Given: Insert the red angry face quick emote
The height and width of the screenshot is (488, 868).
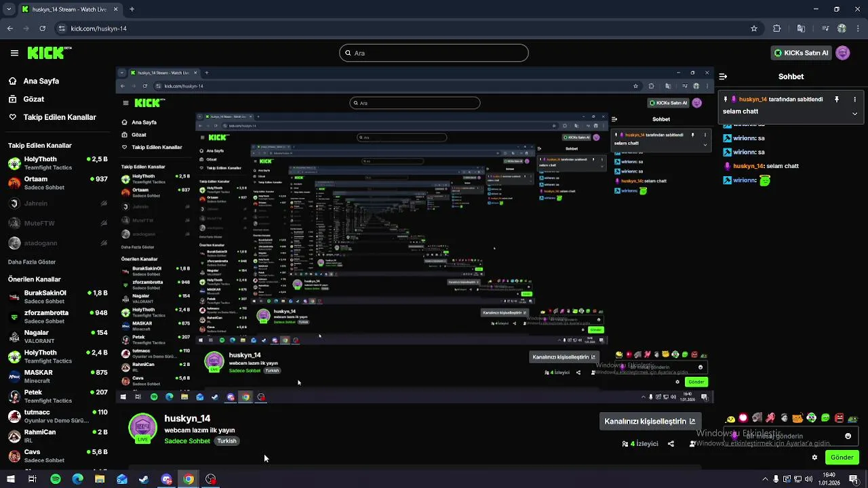Looking at the screenshot, I should click(x=839, y=418).
